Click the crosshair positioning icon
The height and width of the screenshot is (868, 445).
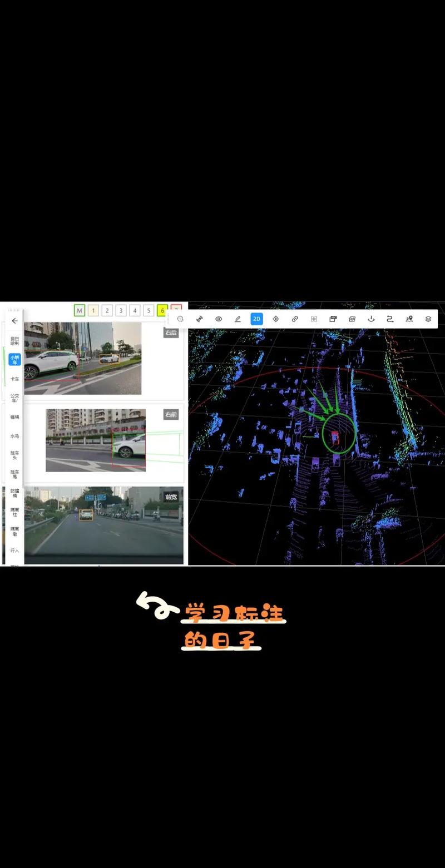[x=276, y=319]
